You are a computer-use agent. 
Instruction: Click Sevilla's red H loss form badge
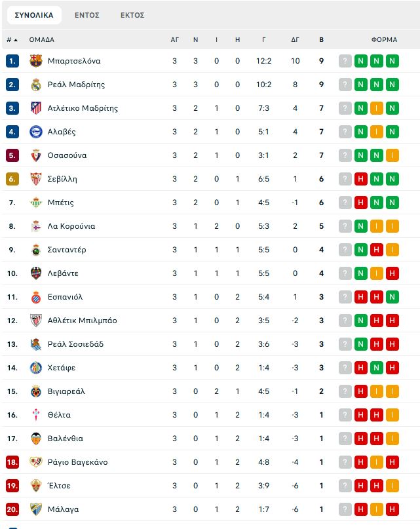(x=360, y=179)
